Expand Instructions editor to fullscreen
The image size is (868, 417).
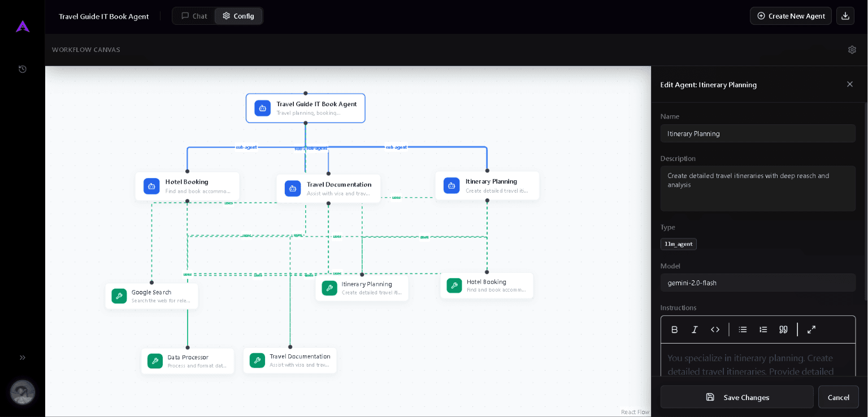coord(811,329)
